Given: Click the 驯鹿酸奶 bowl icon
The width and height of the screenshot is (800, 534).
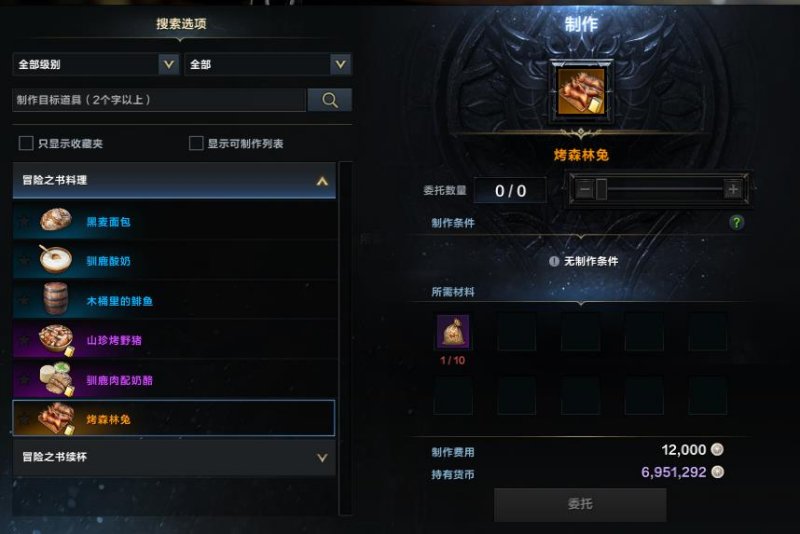Looking at the screenshot, I should 56,259.
